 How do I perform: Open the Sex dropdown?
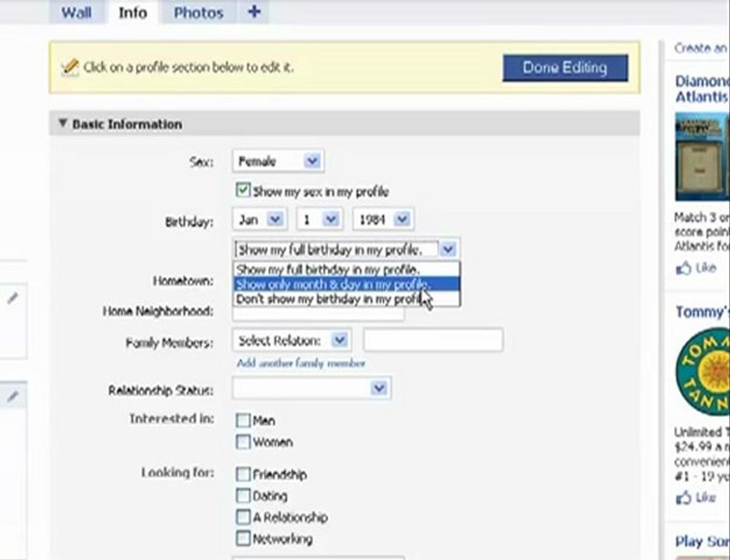278,161
